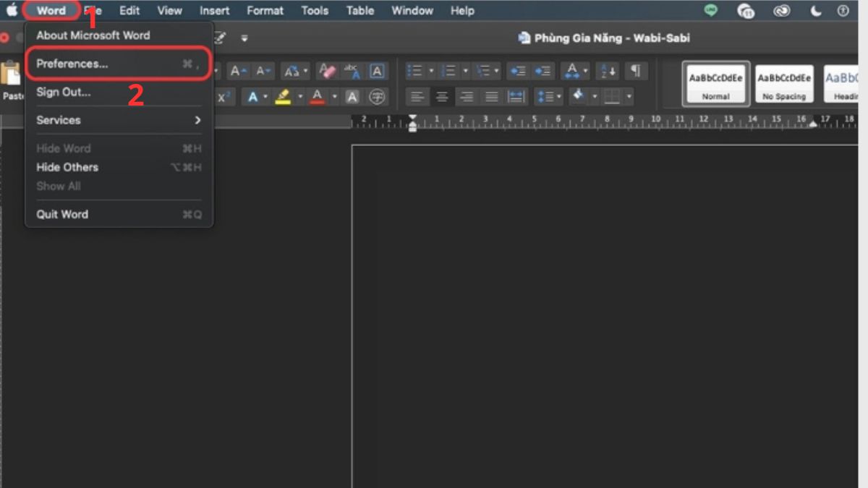Click the Sort A-Z icon
The width and height of the screenshot is (868, 488).
pyautogui.click(x=607, y=71)
